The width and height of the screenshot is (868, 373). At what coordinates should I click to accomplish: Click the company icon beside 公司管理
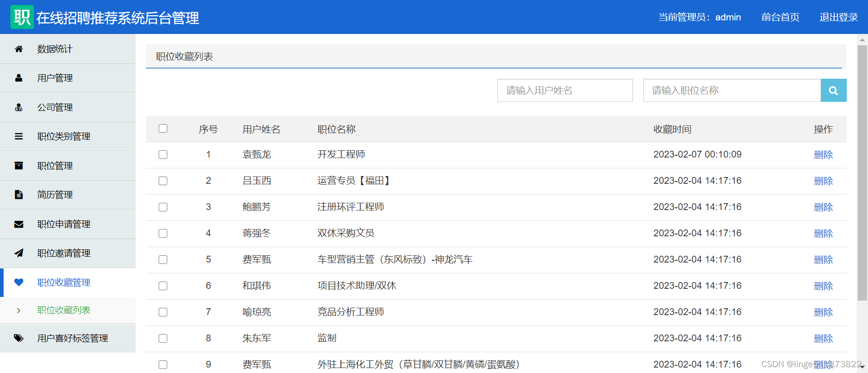coord(19,107)
